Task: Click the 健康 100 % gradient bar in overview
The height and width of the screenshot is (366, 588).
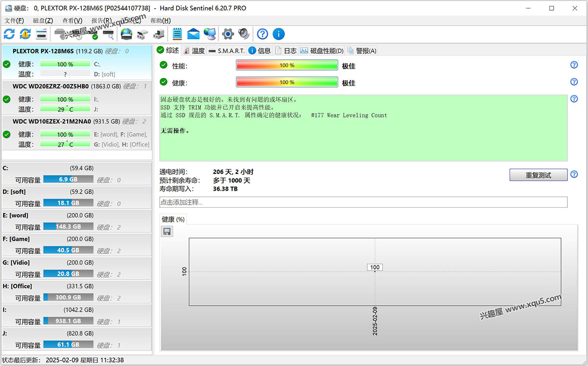Action: tap(287, 82)
